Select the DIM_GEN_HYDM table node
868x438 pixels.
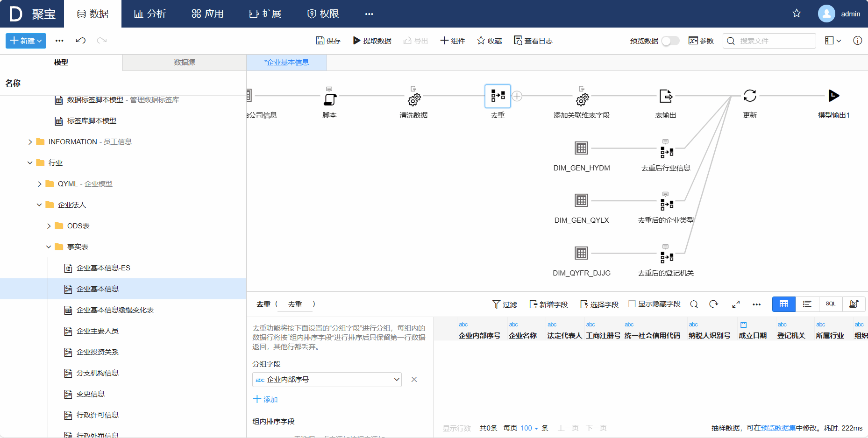click(x=582, y=148)
